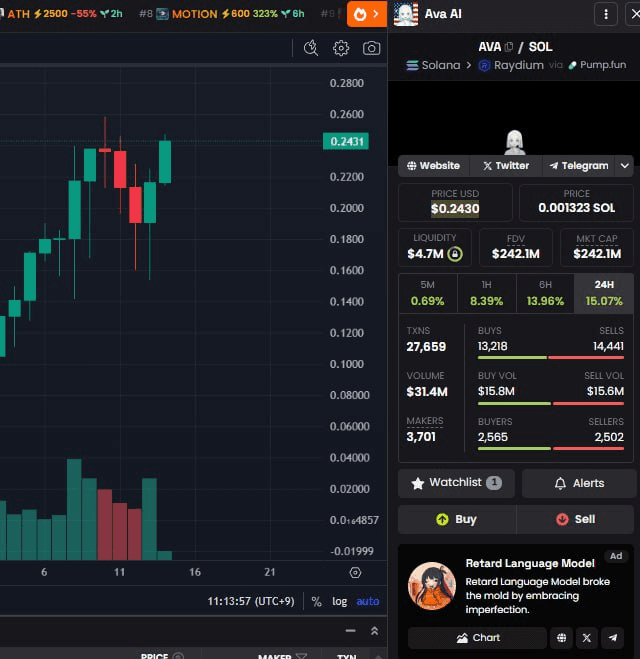The image size is (640, 659).
Task: Click the buy vol vs sell vol bar
Action: point(550,403)
